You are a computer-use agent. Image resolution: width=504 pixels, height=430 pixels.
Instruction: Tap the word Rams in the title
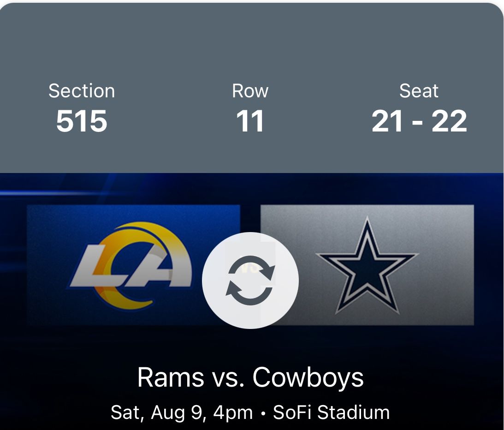170,377
